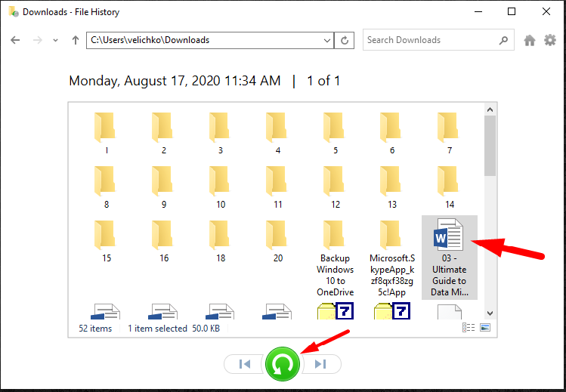Expand the address bar path dropdown
This screenshot has width=566, height=392.
326,40
